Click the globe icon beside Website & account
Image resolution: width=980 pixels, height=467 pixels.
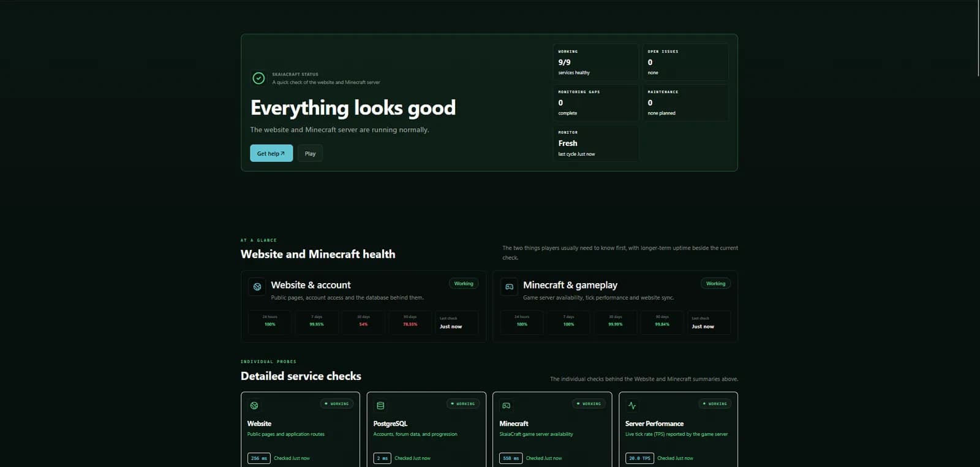257,286
